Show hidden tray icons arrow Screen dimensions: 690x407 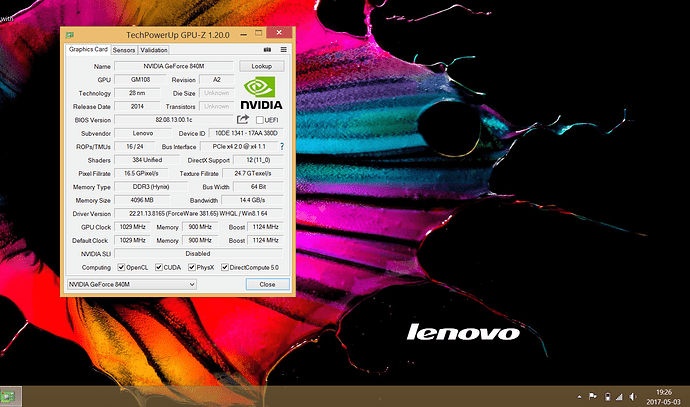[x=580, y=397]
